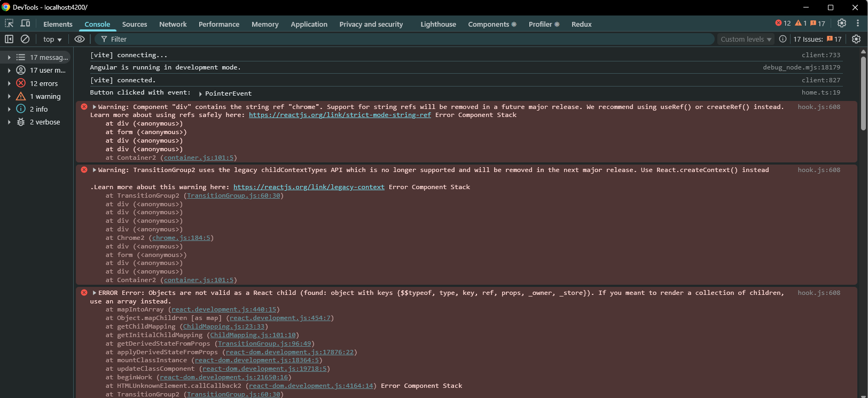
Task: Select the 2 info circle icon
Action: [21, 108]
